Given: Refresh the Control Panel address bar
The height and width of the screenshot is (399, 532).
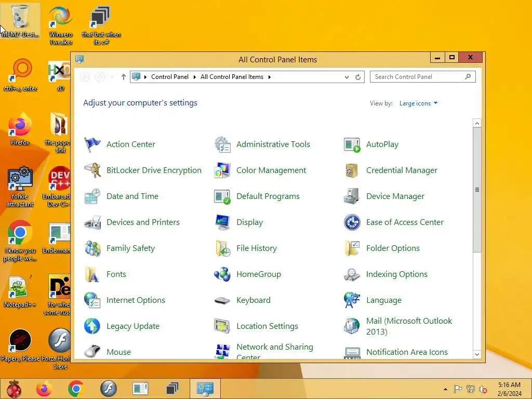Looking at the screenshot, I should tap(358, 77).
